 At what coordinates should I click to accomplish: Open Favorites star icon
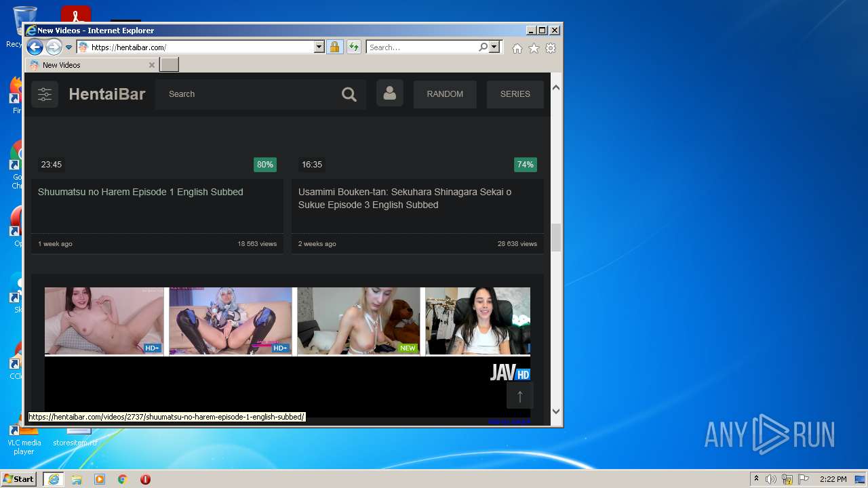click(534, 48)
